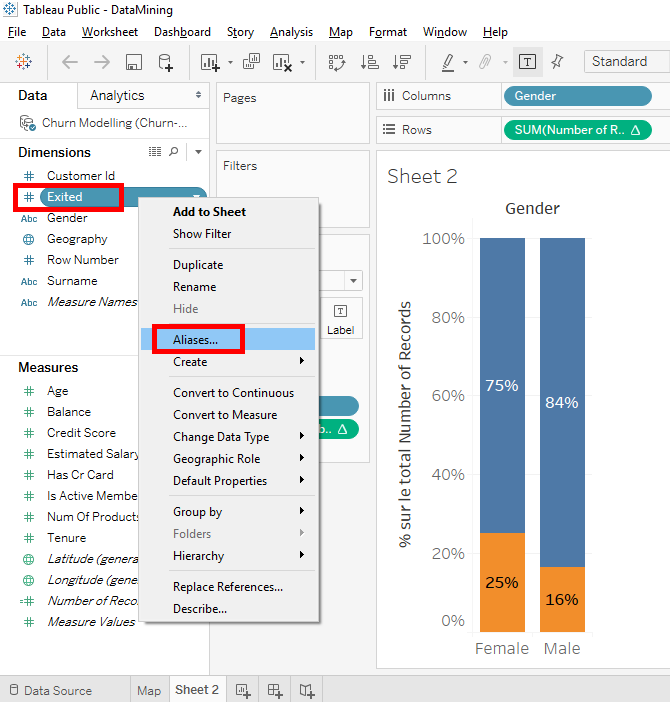Expand the Change Data Type submenu
Image resolution: width=670 pixels, height=702 pixels.
point(238,437)
